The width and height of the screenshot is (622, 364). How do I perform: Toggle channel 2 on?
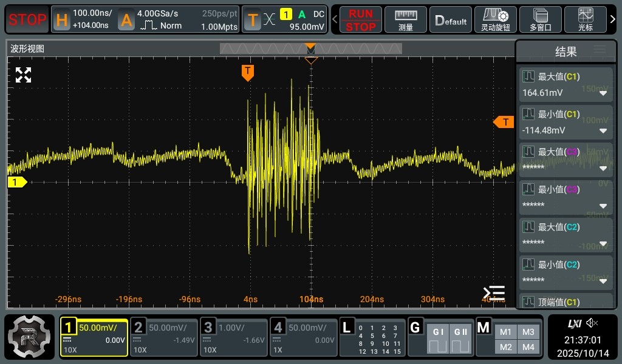[163, 337]
